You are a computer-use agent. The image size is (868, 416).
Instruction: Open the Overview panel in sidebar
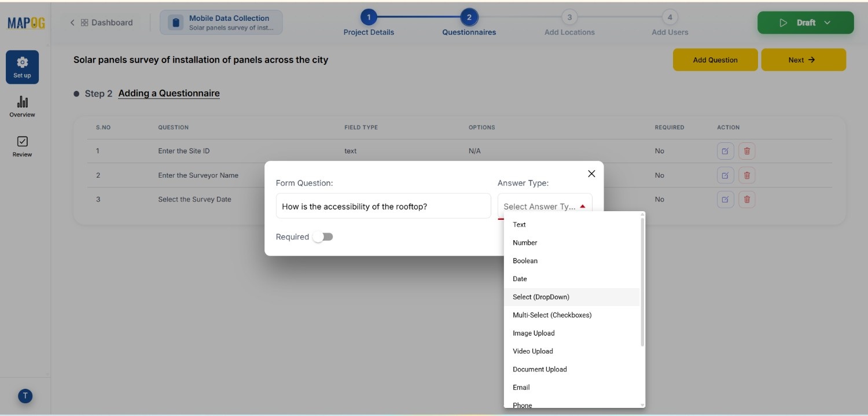tap(22, 106)
